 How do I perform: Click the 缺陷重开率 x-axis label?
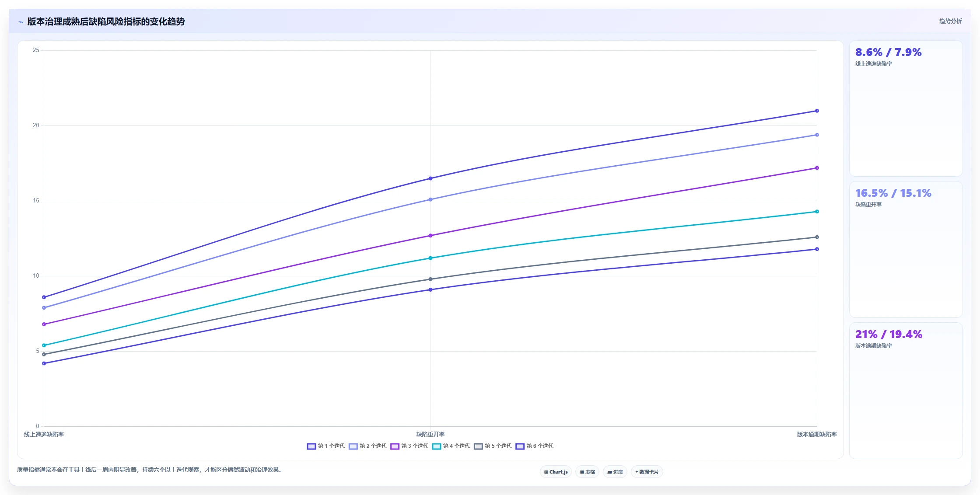430,434
